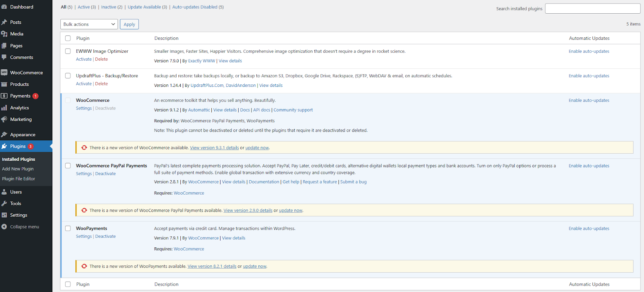Screen dimensions: 644x292
Task: Open Plugin File Editor submenu item
Action: coord(19,179)
